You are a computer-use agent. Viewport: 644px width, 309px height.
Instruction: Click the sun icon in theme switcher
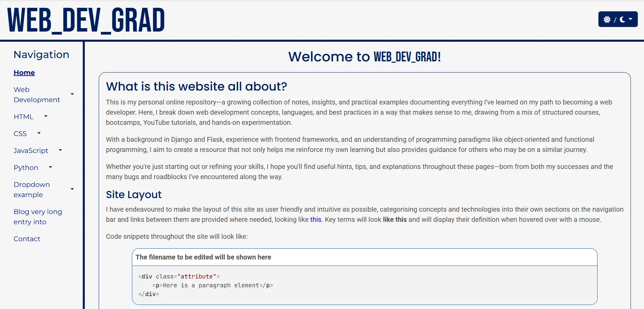607,19
